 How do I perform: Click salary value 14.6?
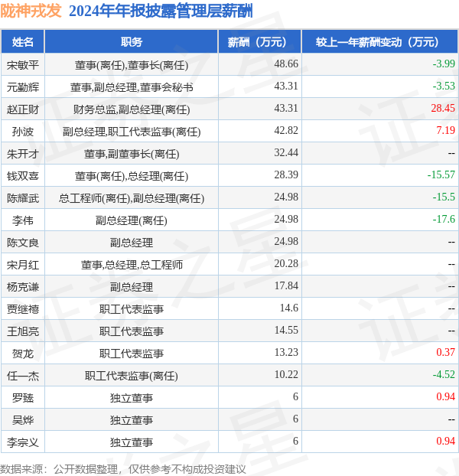click(x=289, y=308)
